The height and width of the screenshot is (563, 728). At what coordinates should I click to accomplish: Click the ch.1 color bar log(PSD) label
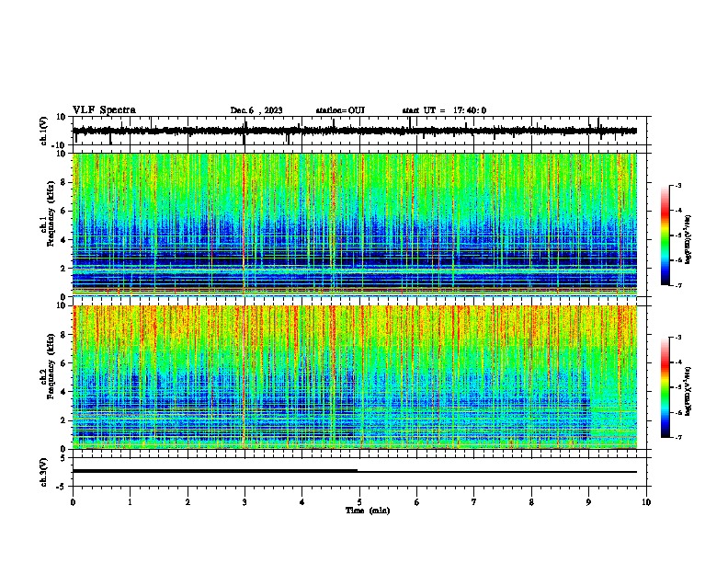[x=688, y=239]
